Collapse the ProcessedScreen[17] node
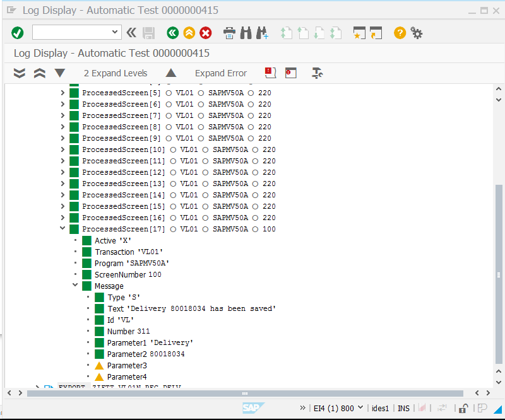 coord(62,228)
